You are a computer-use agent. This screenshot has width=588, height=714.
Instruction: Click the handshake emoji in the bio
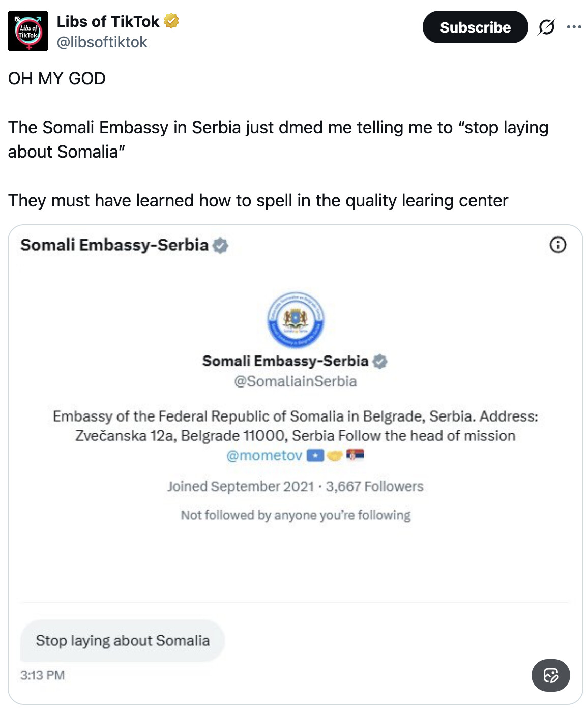[x=335, y=455]
